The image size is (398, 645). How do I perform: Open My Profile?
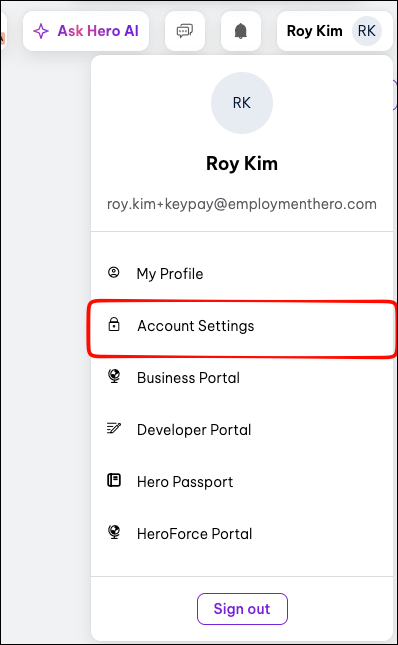tap(242, 274)
